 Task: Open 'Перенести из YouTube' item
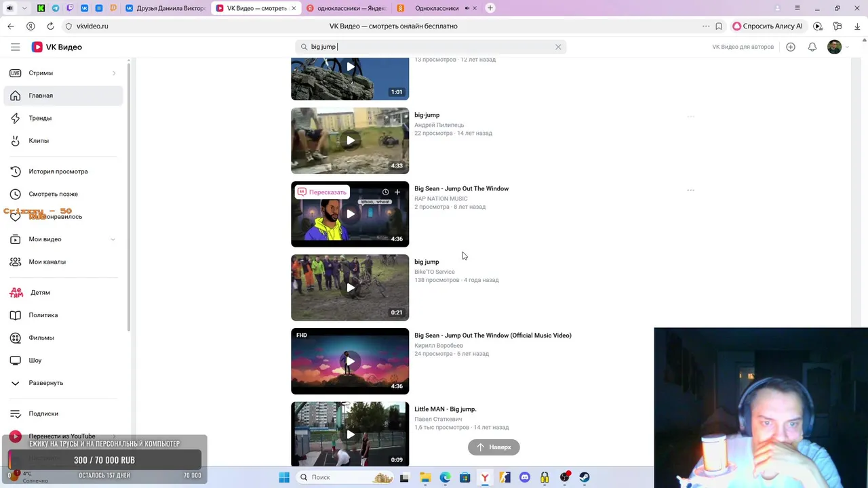pyautogui.click(x=63, y=436)
